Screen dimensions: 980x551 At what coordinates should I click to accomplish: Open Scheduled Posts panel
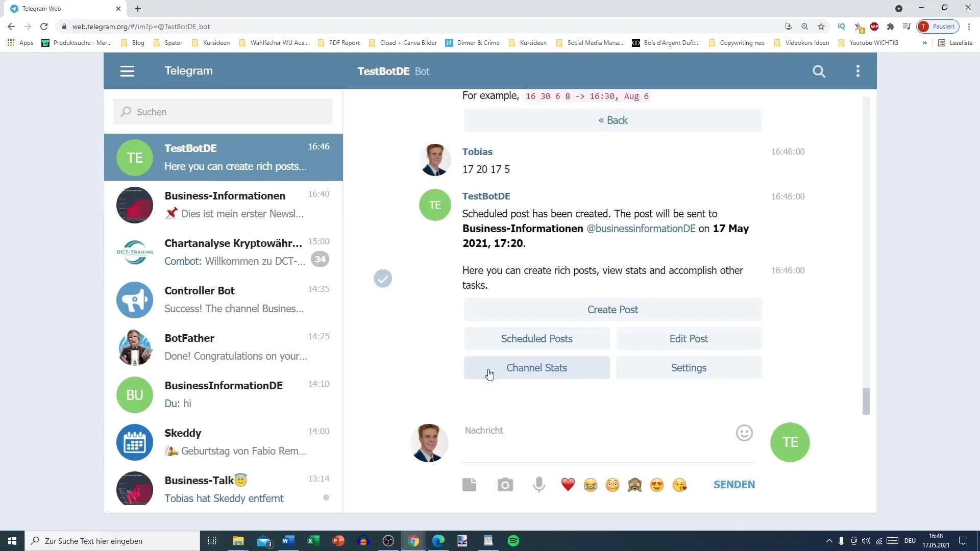coord(536,338)
